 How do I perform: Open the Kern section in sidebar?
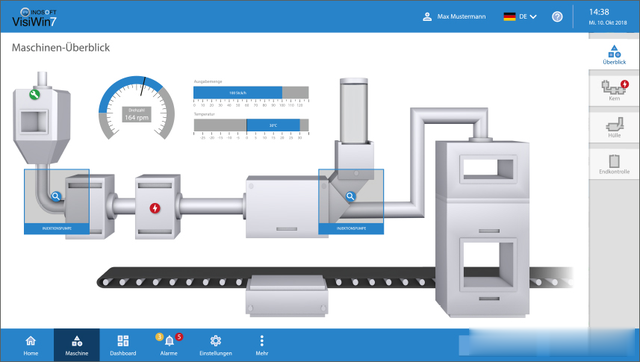[614, 89]
